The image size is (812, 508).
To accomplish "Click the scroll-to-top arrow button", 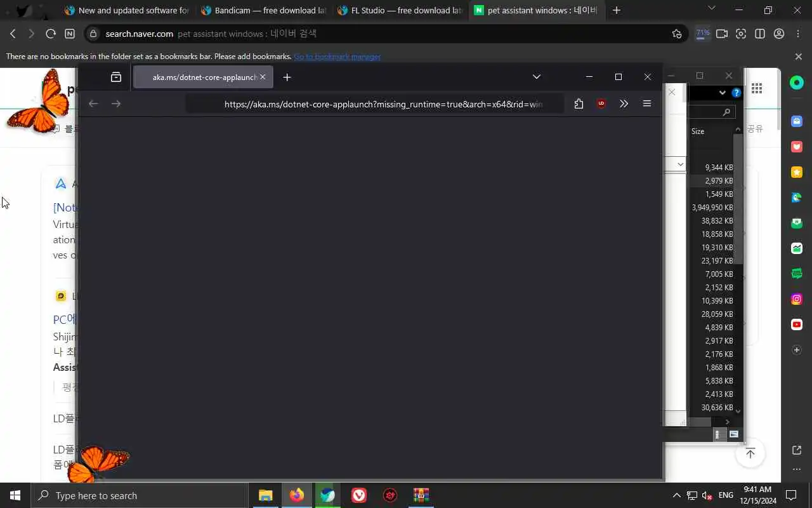I will coord(750,453).
